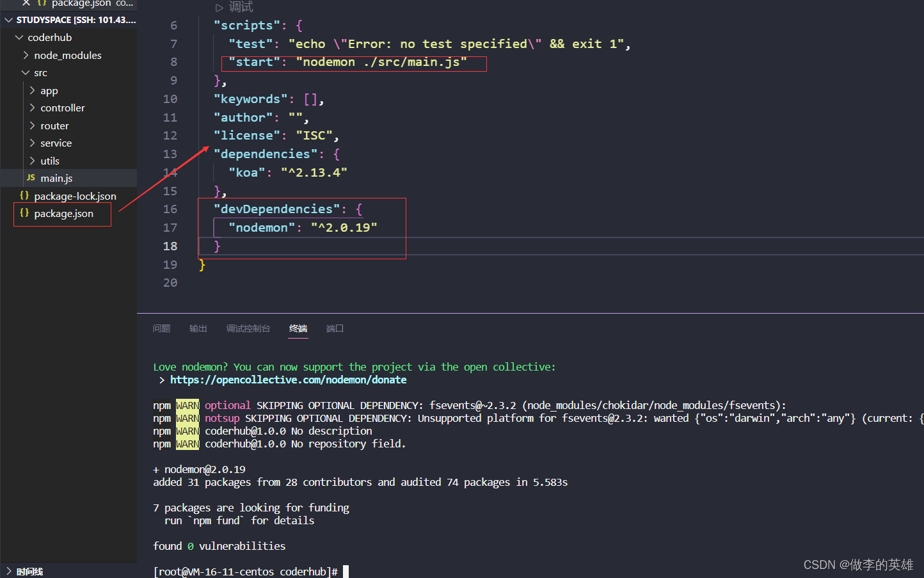Click the "scripts" key
Screen dimensions: 924x578
pos(247,26)
